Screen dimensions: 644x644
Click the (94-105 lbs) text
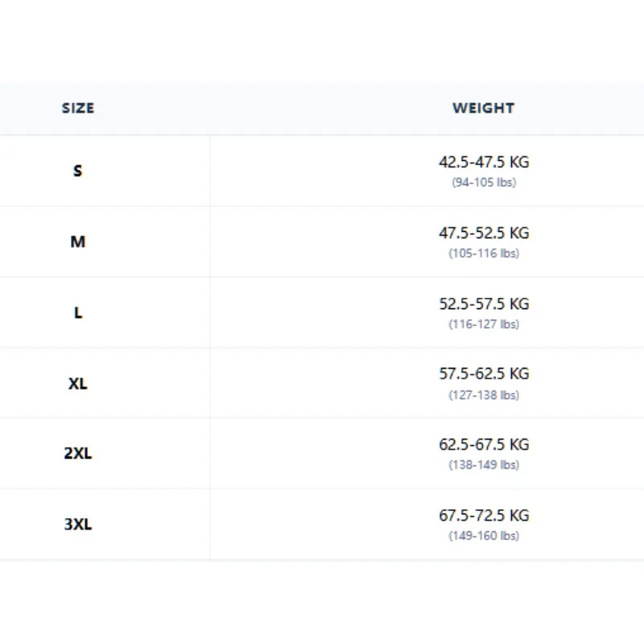(x=484, y=183)
